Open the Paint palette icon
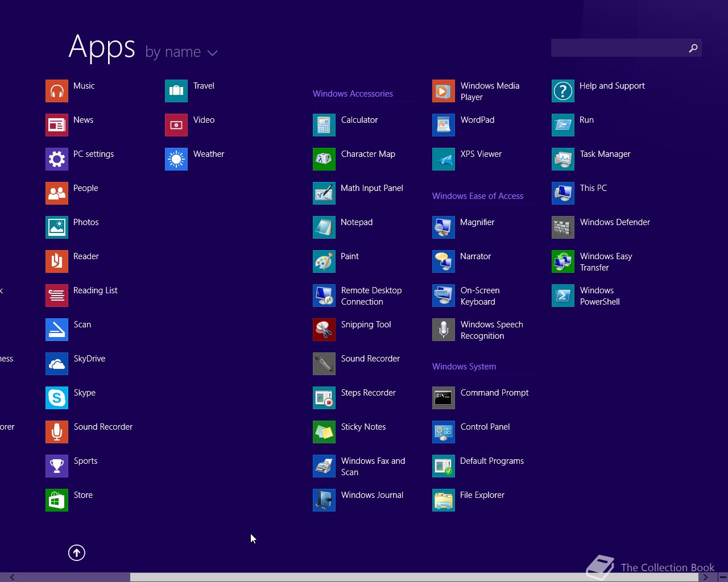 pos(324,261)
